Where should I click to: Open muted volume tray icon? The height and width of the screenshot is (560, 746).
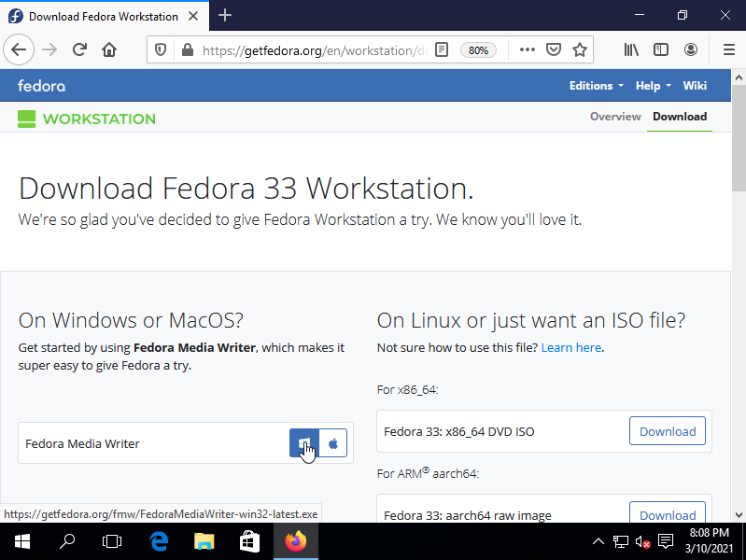coord(642,541)
